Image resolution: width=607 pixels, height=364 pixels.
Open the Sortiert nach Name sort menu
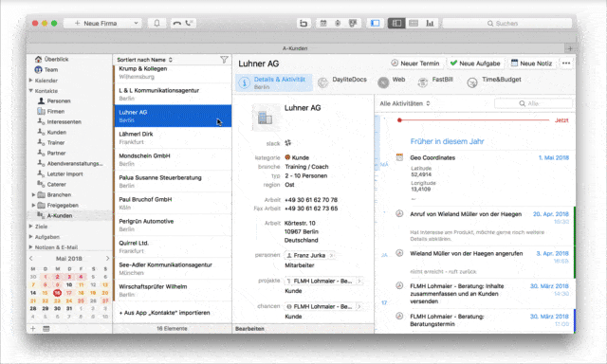[144, 60]
